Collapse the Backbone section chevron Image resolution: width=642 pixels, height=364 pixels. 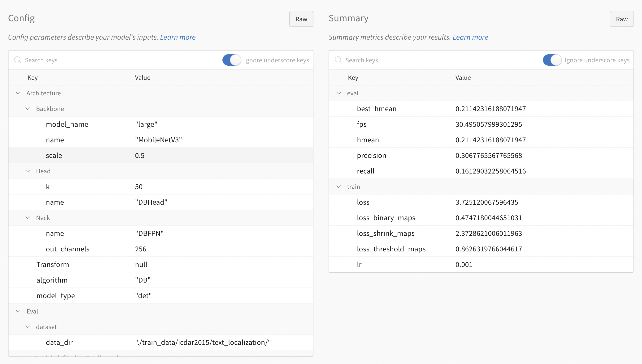[27, 109]
